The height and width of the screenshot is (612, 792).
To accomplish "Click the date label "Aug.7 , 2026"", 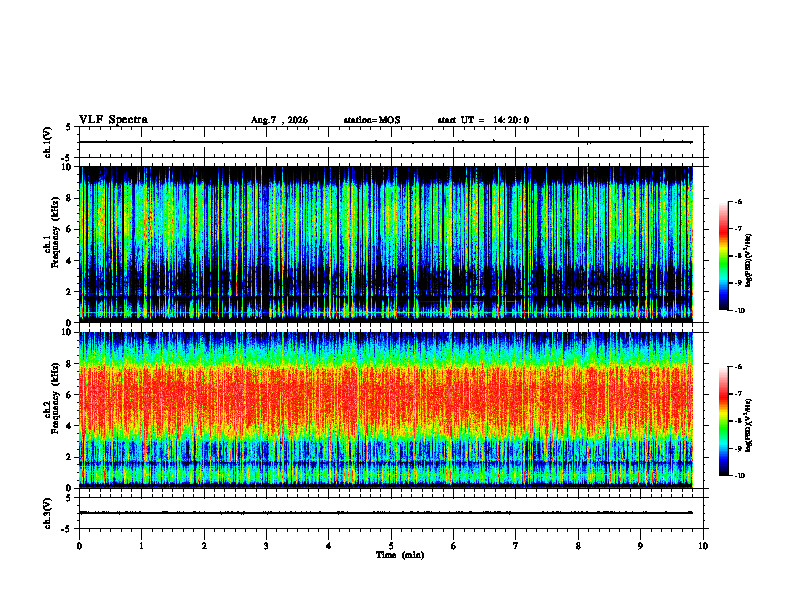I will click(279, 120).
